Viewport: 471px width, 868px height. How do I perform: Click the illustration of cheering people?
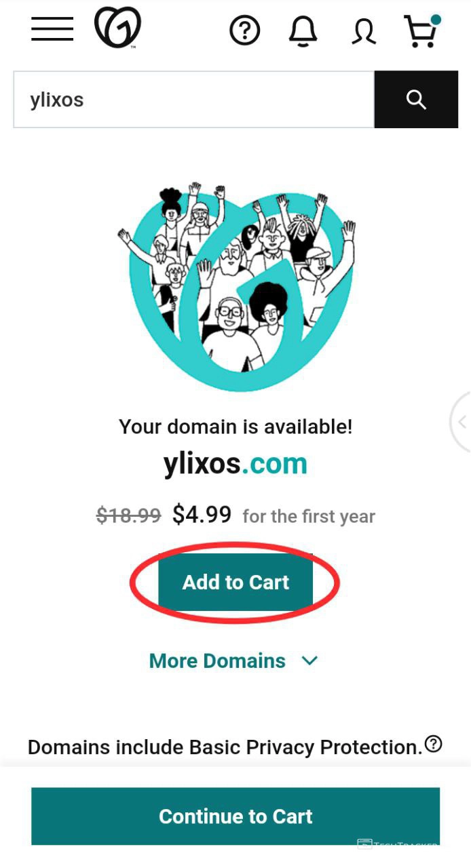click(x=235, y=285)
